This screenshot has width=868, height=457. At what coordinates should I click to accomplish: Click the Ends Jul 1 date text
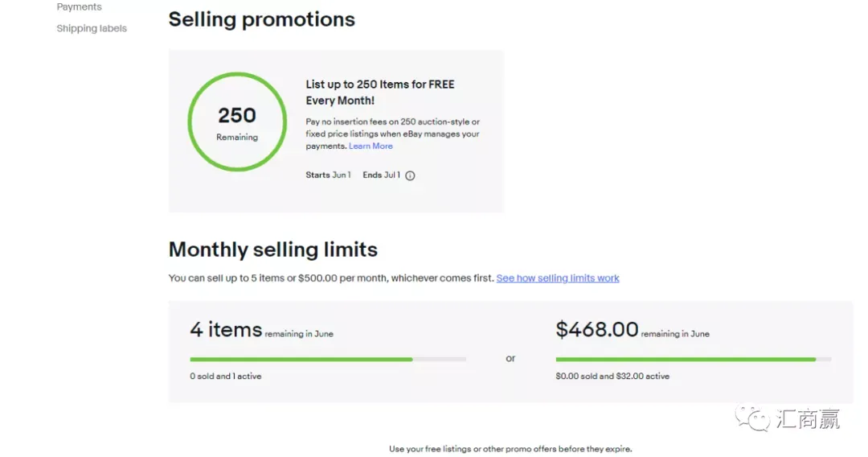381,175
